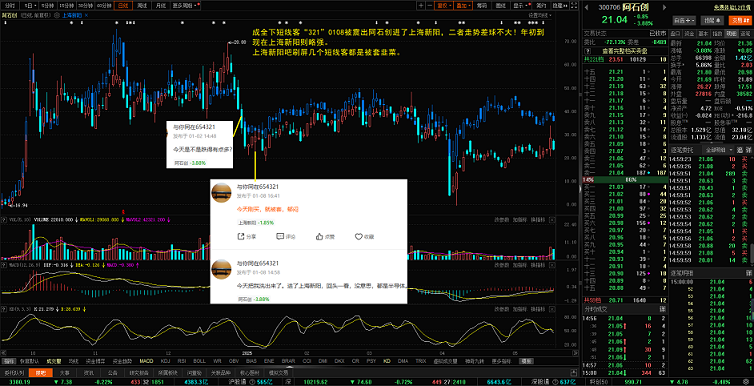Click the question mark help icon in order book

(587, 50)
